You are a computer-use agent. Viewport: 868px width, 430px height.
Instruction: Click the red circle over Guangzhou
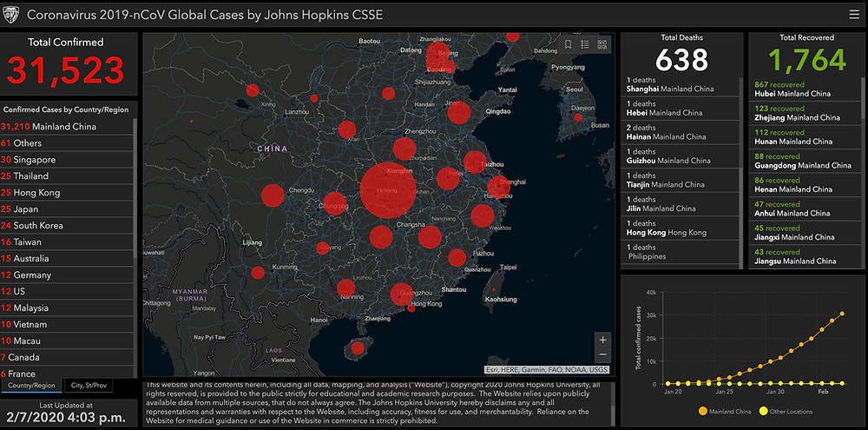pyautogui.click(x=401, y=294)
